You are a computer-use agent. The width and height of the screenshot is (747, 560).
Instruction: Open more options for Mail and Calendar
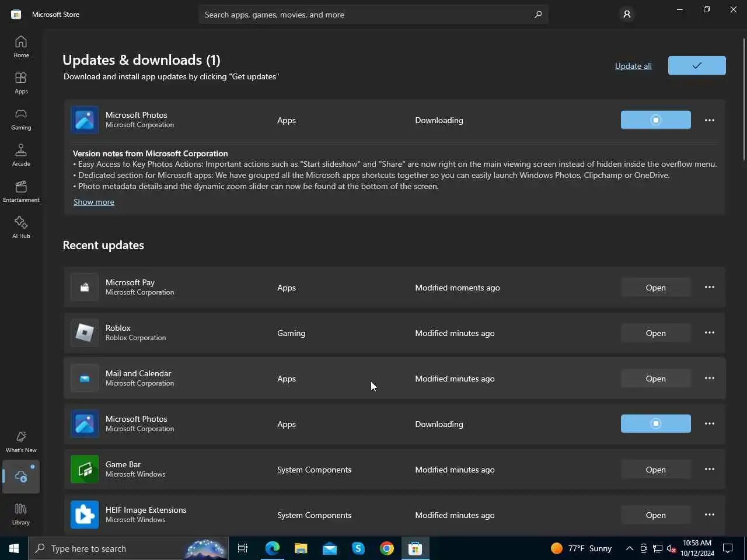click(710, 379)
